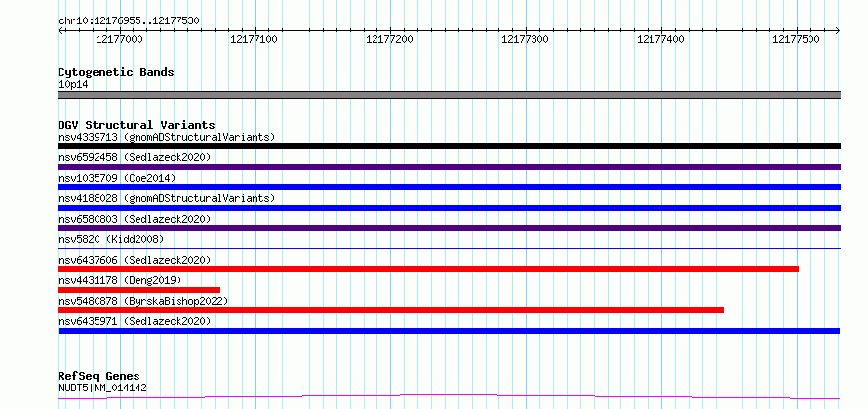Open variant label nsv4339713 (gnomADStructuralVariants)

pos(167,137)
